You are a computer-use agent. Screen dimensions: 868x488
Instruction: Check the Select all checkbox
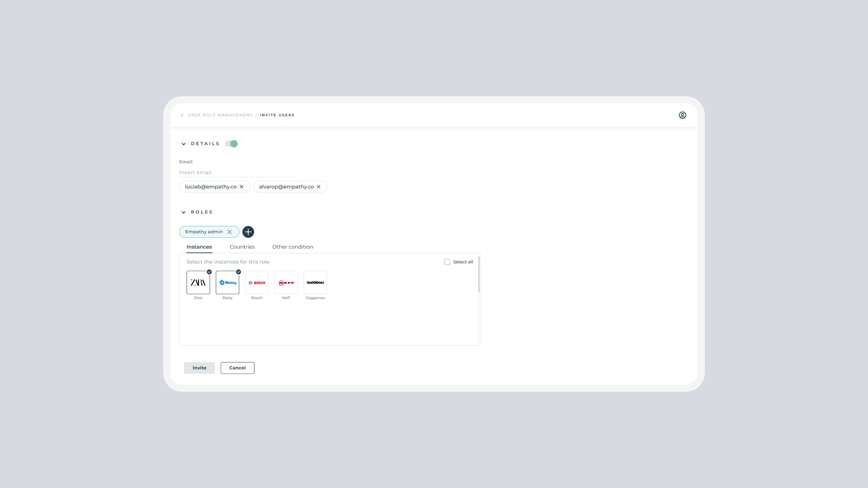click(x=447, y=262)
